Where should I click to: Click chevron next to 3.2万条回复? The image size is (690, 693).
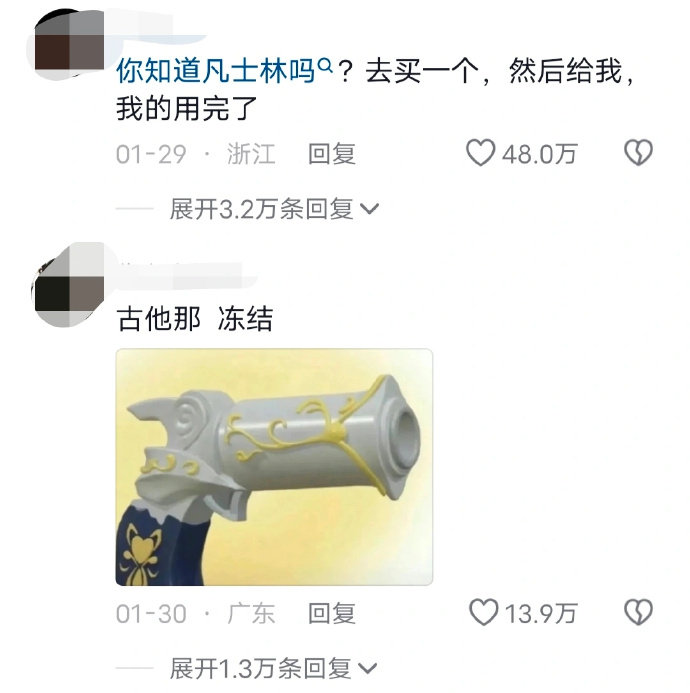click(369, 209)
